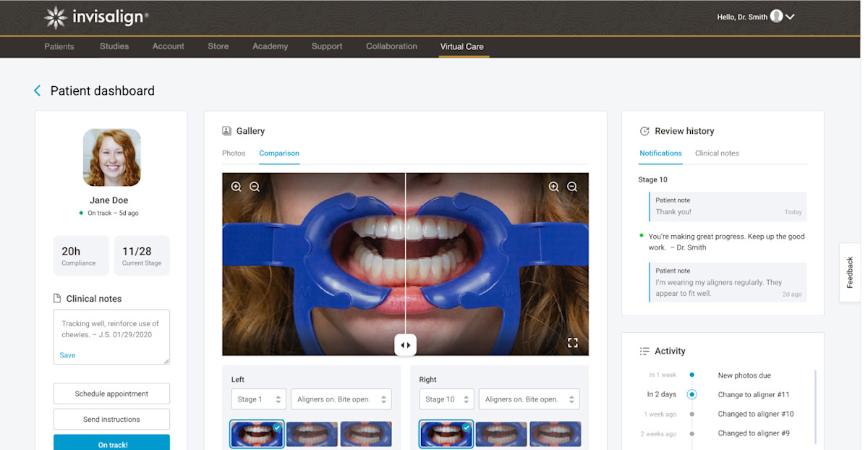Expand the Dr. Smith account menu

tap(789, 15)
